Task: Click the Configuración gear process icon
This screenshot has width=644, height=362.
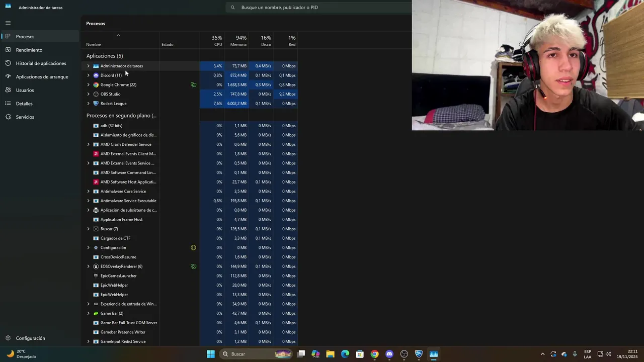Action: click(x=96, y=247)
